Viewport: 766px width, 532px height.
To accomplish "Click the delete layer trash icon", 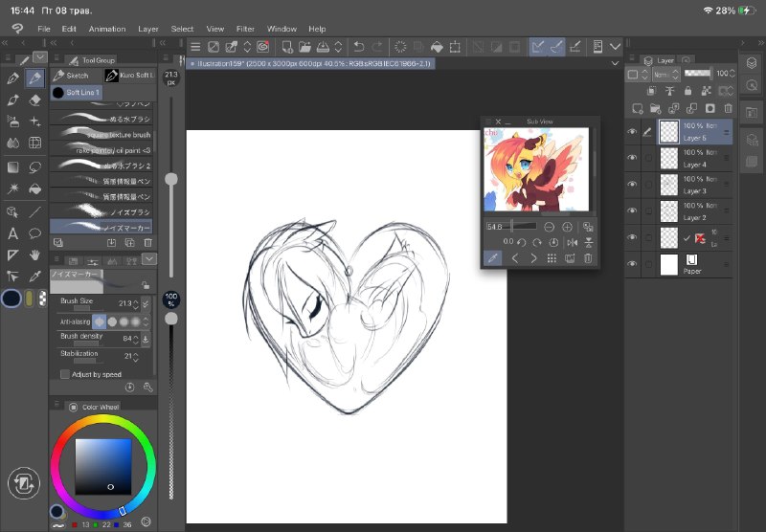I will point(728,108).
